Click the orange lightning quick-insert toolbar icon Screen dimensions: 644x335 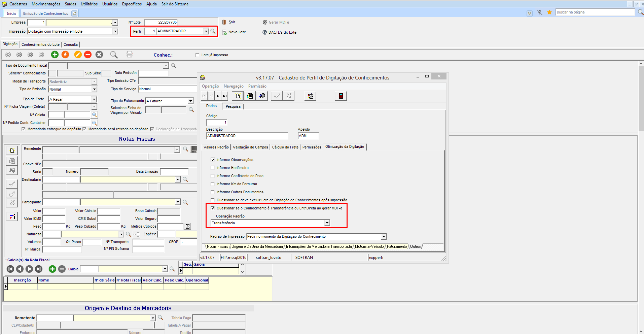coord(65,55)
